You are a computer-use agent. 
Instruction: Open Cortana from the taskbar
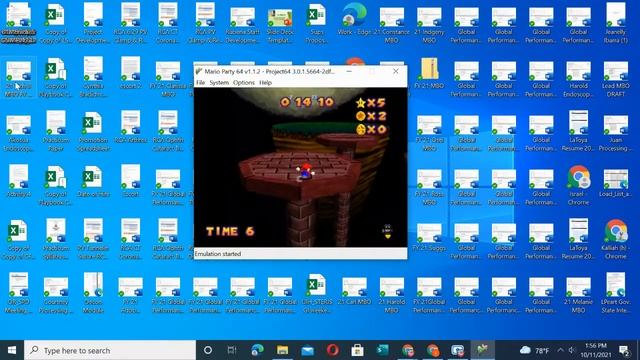pos(208,350)
